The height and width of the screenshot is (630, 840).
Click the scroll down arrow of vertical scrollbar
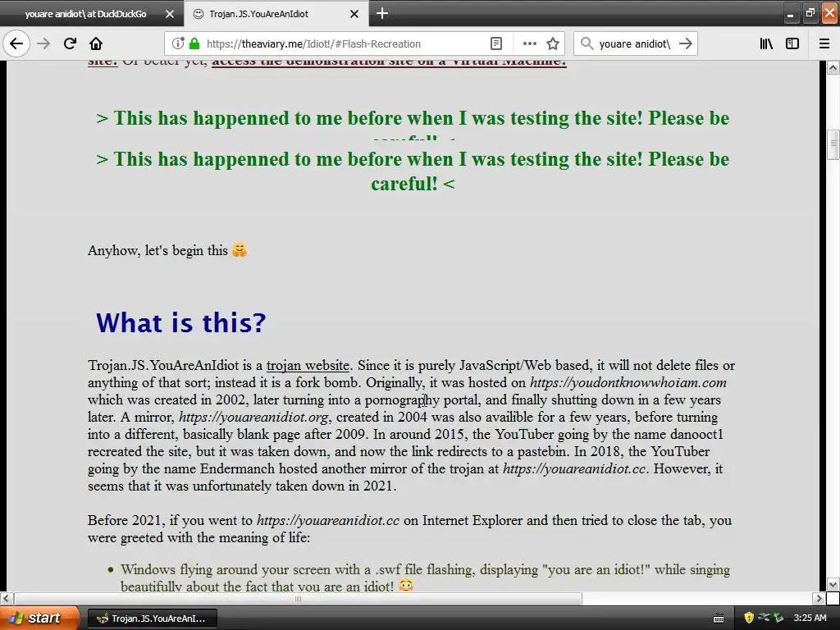833,584
